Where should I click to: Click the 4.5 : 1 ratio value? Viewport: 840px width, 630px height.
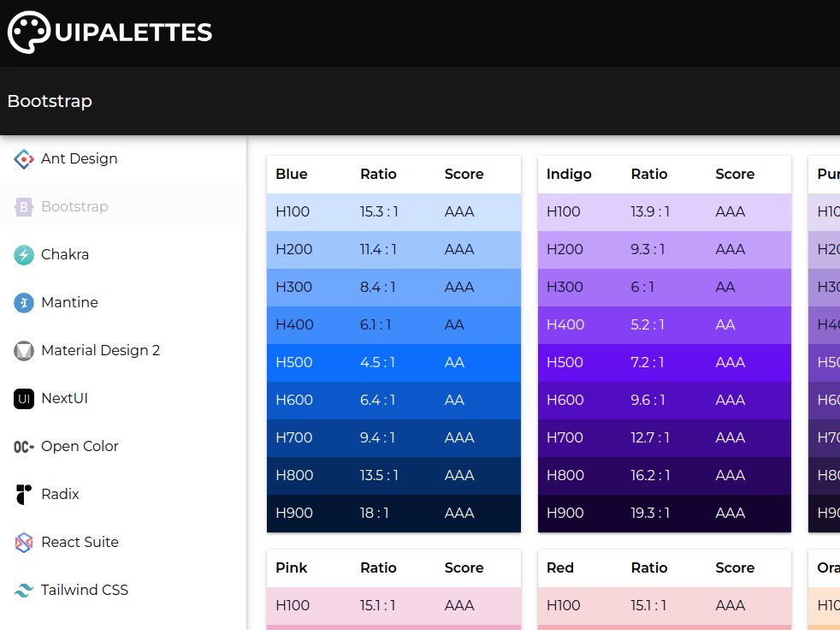pyautogui.click(x=377, y=362)
